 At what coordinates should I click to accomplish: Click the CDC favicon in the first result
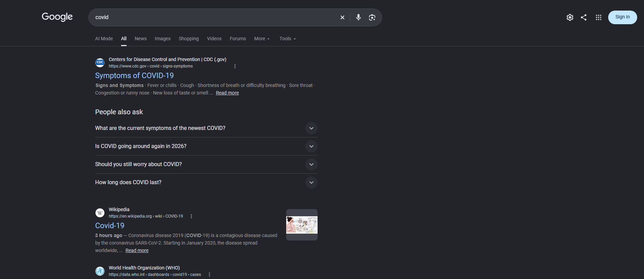click(100, 62)
